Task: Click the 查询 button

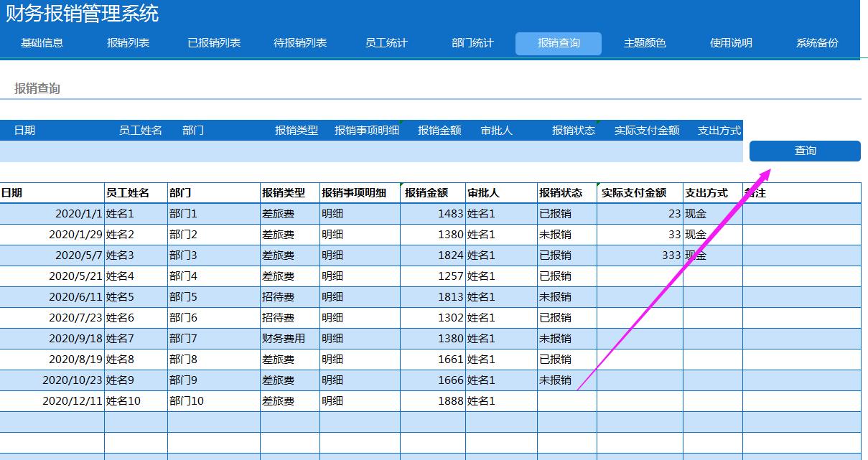Action: coord(804,151)
